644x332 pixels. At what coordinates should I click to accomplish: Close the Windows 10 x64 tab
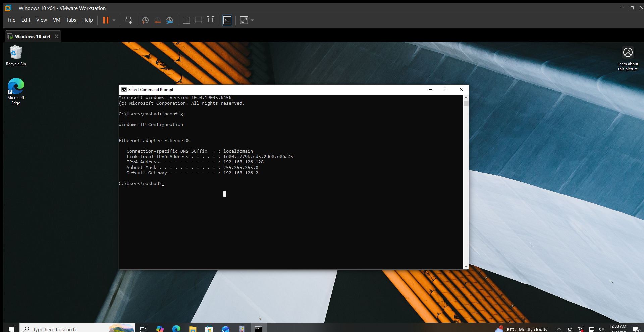point(56,36)
